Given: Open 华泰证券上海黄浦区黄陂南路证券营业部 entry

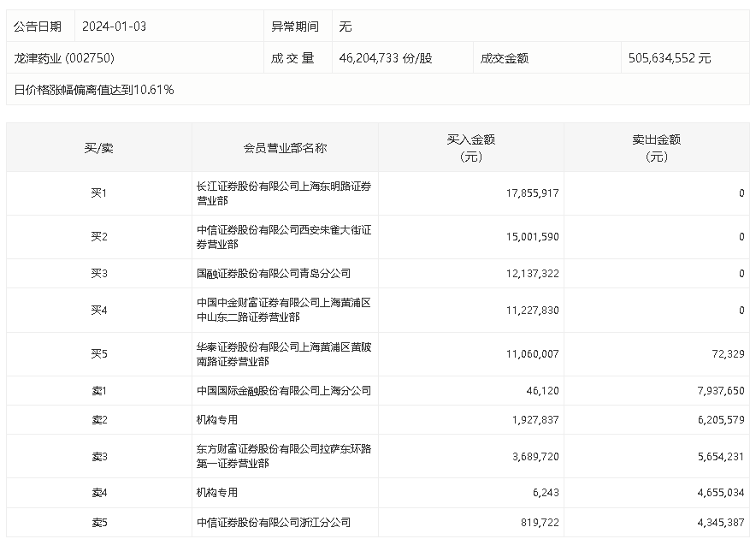Looking at the screenshot, I should pyautogui.click(x=283, y=354).
